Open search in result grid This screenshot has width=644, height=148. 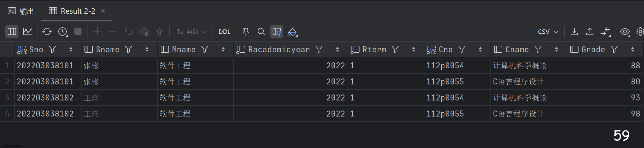(261, 32)
